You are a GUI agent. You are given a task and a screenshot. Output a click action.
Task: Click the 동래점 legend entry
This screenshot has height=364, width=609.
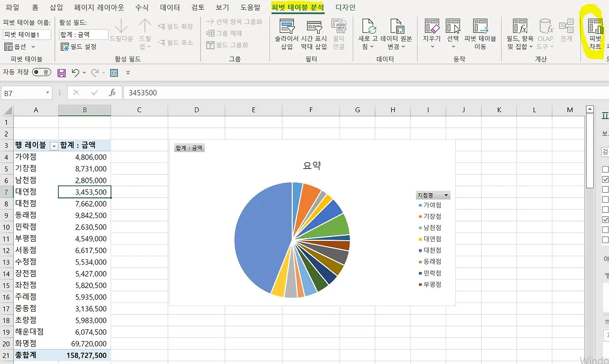pos(429,261)
